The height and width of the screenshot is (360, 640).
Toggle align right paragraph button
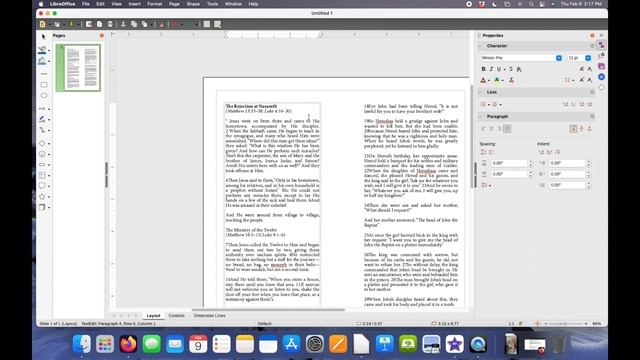coord(499,129)
